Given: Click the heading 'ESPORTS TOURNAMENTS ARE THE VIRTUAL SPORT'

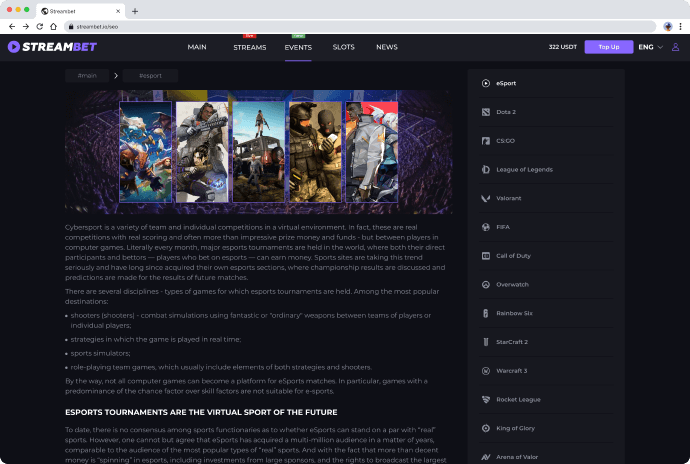Looking at the screenshot, I should point(201,412).
